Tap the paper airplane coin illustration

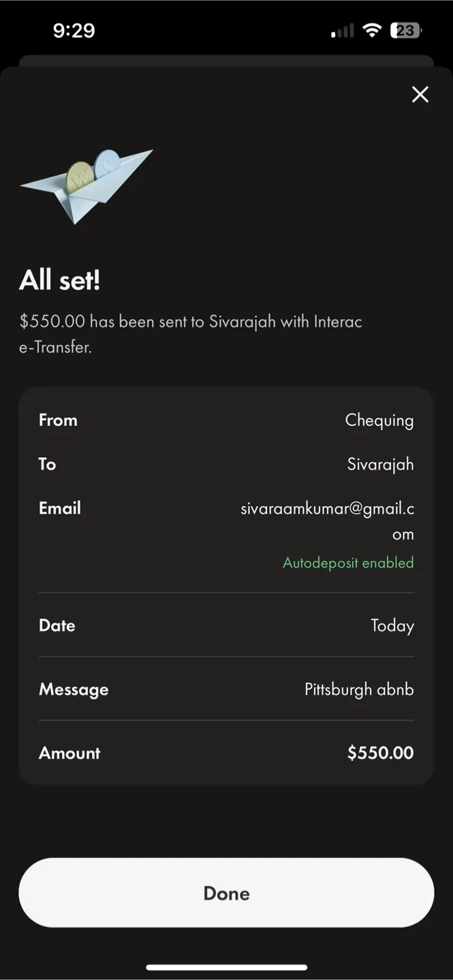tap(87, 185)
